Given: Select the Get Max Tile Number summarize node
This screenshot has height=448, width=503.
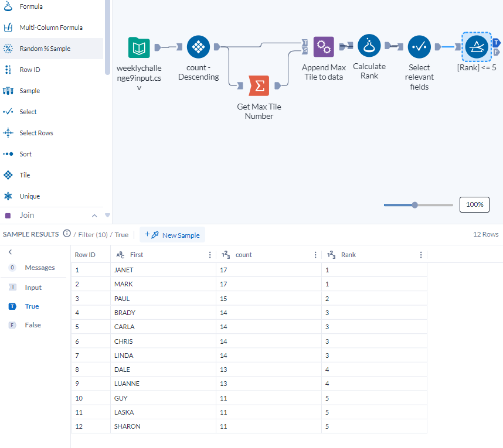Looking at the screenshot, I should (259, 86).
